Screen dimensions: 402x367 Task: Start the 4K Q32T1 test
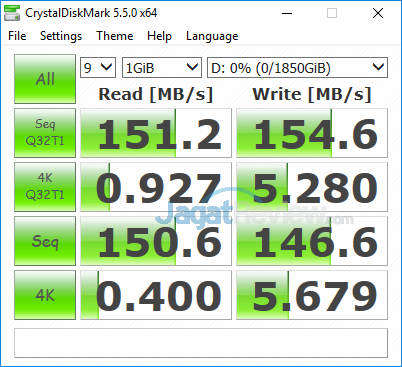coord(45,187)
